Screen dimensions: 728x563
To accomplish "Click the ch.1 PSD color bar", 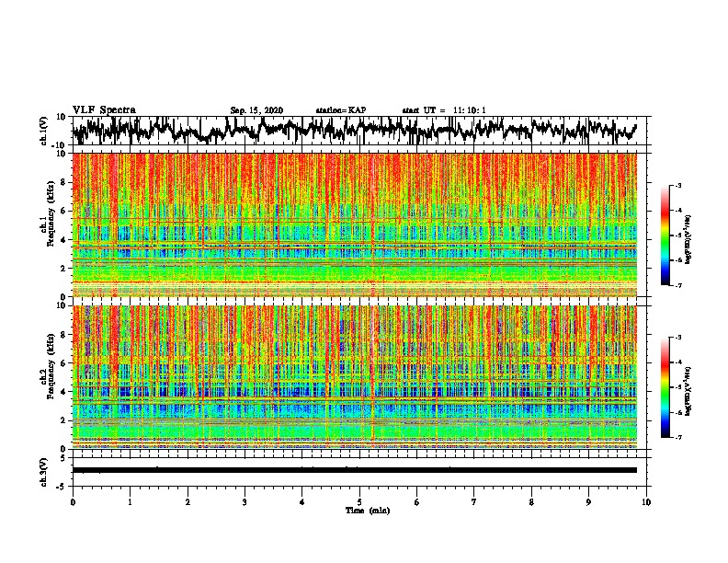I will pos(665,236).
